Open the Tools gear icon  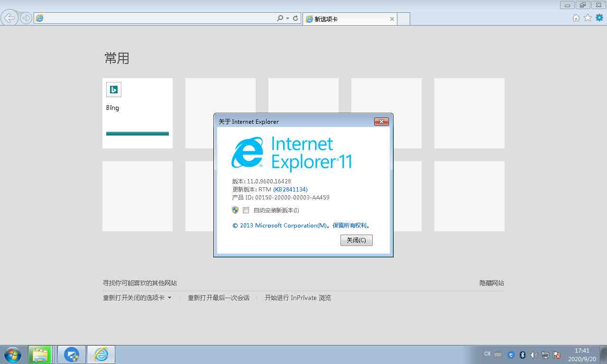tap(599, 18)
